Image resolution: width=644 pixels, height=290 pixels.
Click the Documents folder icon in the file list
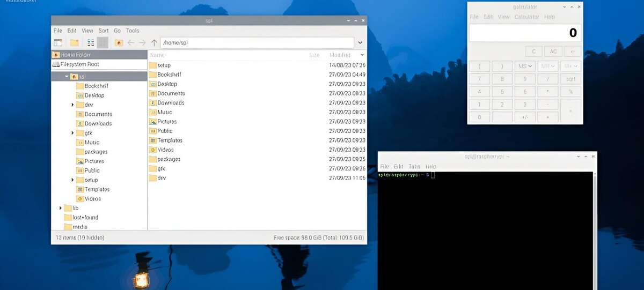(152, 93)
